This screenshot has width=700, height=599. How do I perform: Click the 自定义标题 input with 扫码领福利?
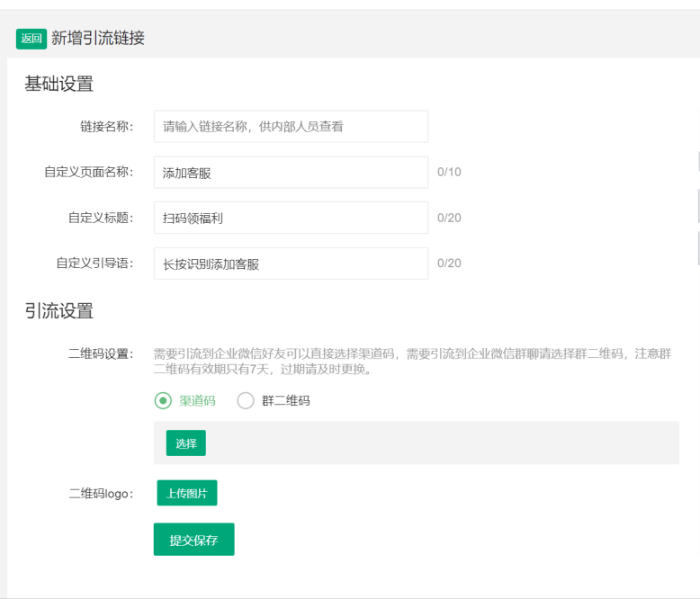coord(292,218)
